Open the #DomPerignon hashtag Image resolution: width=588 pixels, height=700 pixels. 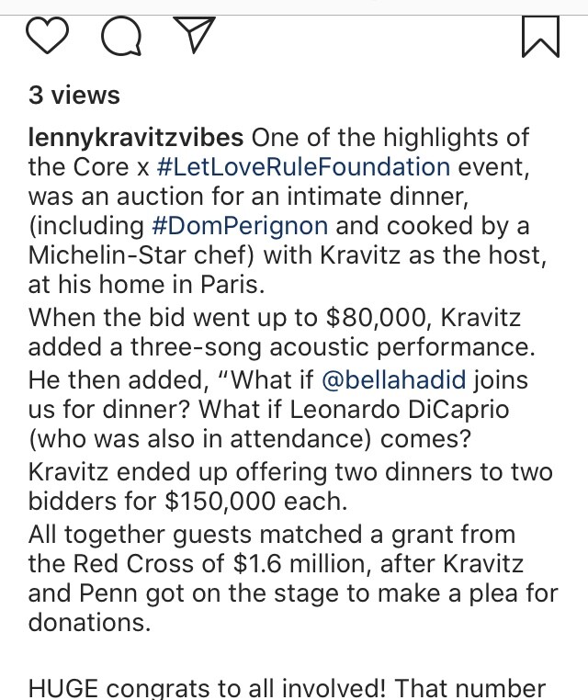(x=240, y=226)
